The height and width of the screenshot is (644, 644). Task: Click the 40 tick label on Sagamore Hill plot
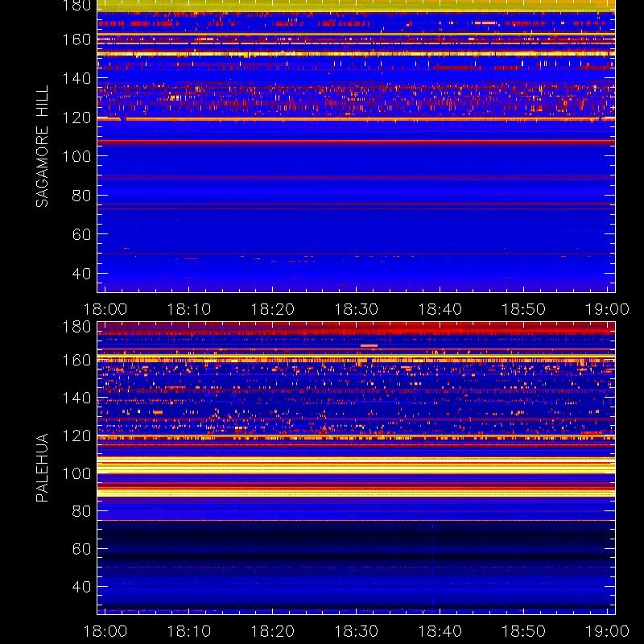tap(81, 273)
